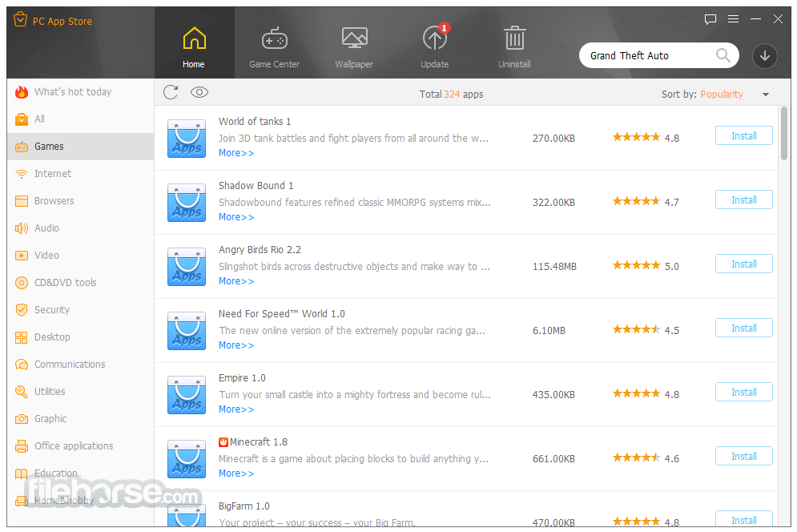Open More link for Need For Speed
The width and height of the screenshot is (797, 532).
pos(236,345)
